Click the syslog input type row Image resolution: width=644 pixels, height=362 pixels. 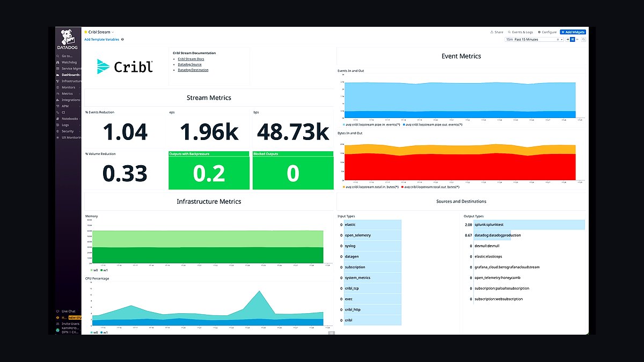[x=370, y=246]
